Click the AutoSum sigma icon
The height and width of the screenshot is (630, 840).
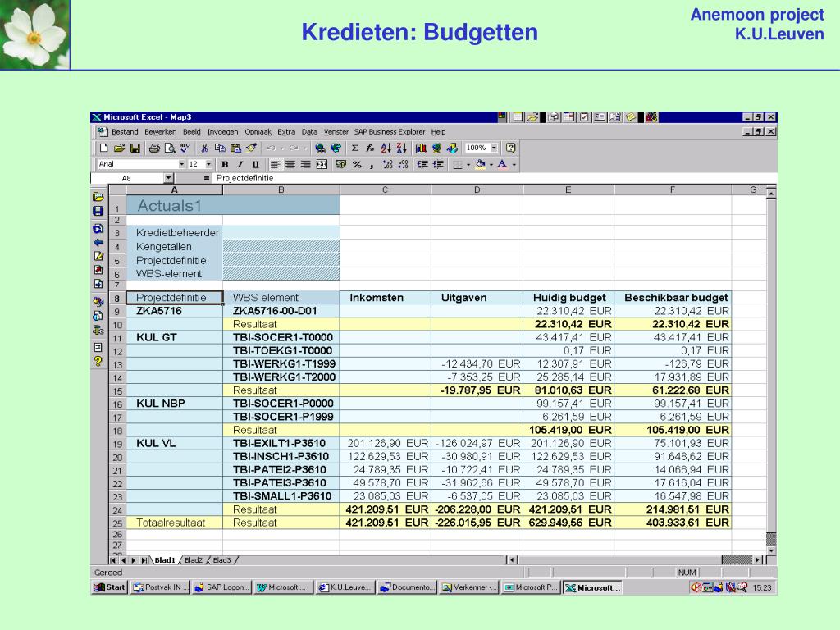click(x=354, y=148)
